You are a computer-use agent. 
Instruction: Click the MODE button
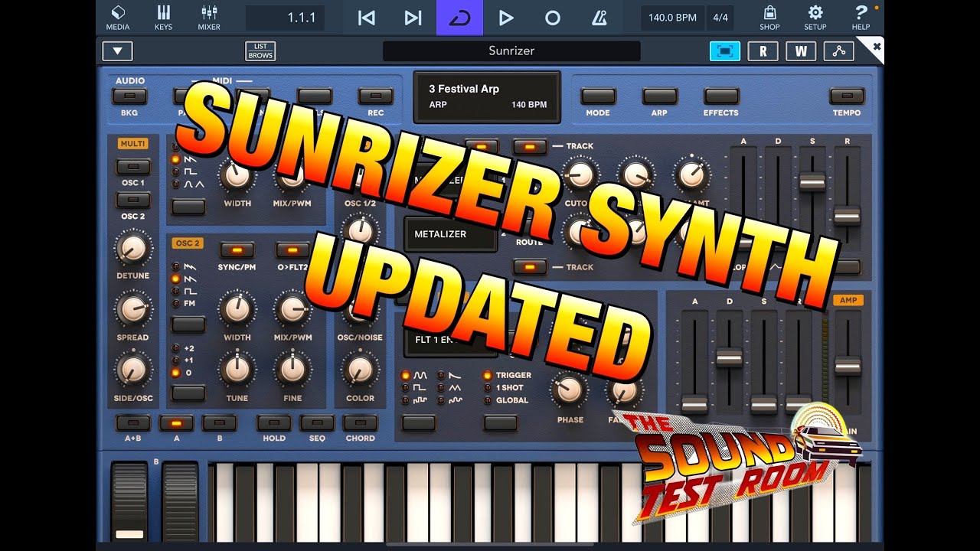click(598, 96)
